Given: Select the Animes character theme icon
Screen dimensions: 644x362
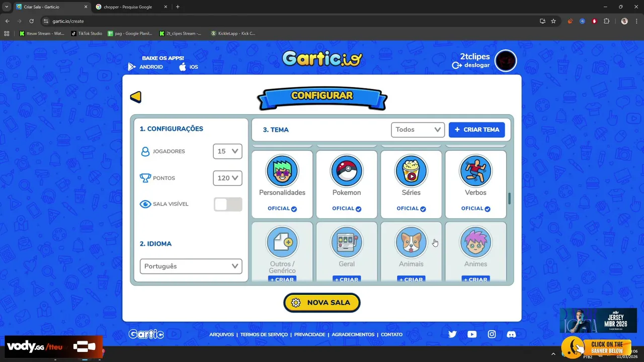Looking at the screenshot, I should click(x=475, y=242).
